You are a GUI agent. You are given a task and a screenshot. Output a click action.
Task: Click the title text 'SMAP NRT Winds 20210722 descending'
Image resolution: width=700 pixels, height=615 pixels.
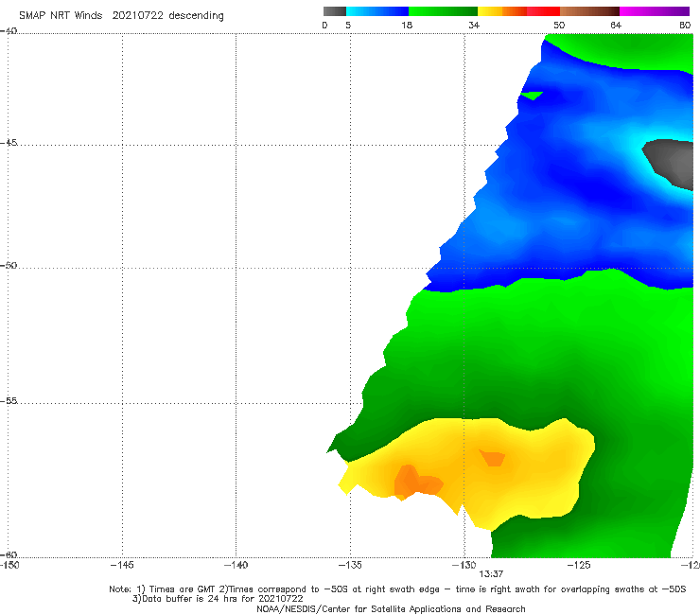point(121,15)
